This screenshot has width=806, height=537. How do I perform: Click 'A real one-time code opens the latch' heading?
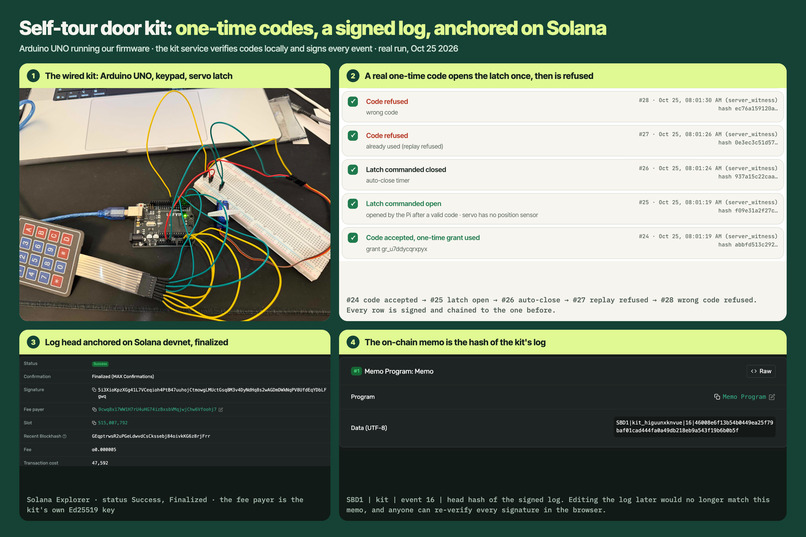pos(479,76)
